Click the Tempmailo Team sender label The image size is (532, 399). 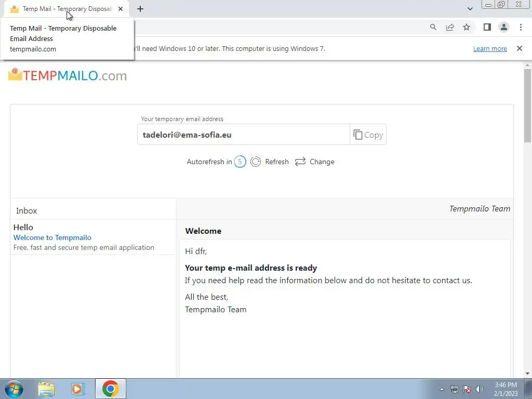click(480, 209)
